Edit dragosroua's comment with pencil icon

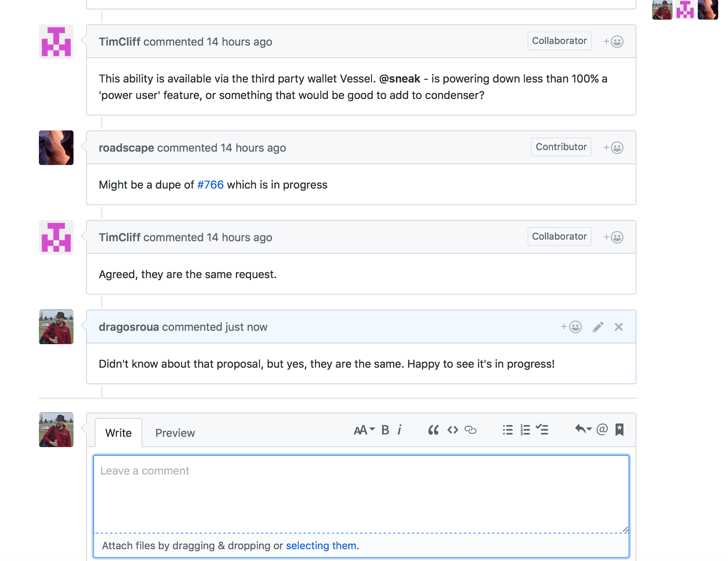click(x=598, y=327)
